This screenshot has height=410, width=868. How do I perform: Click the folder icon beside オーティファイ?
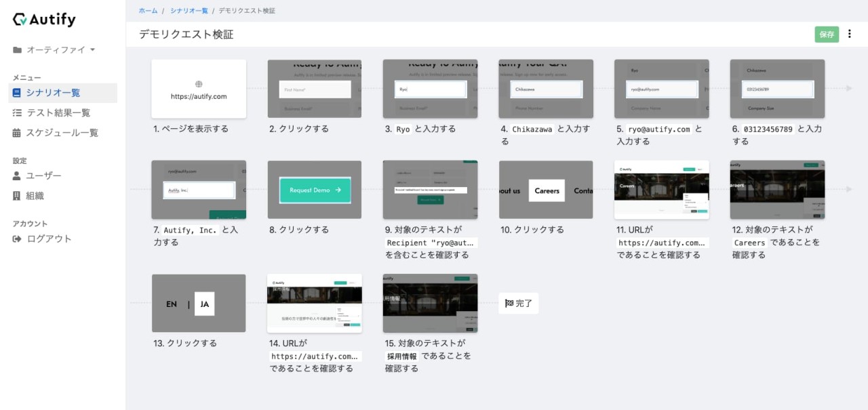pyautogui.click(x=17, y=49)
